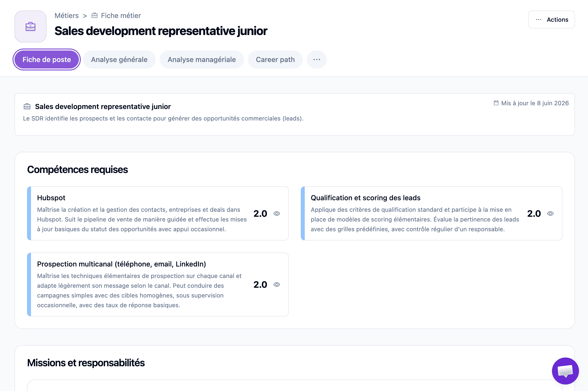Switch to the Analyse générale tab

(119, 59)
